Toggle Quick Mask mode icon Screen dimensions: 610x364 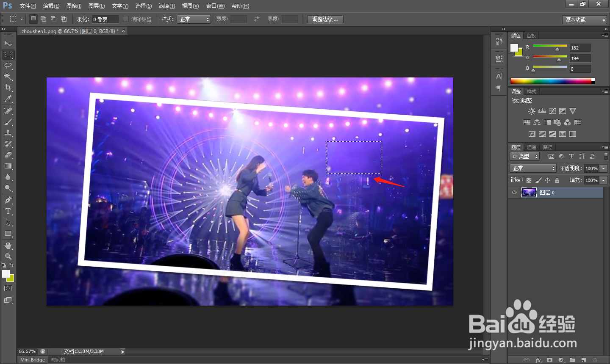point(8,289)
